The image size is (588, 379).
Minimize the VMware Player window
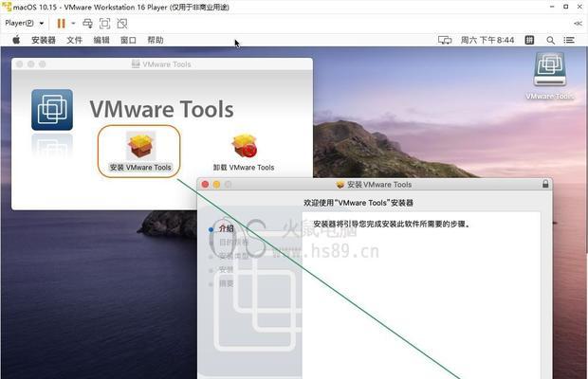click(x=552, y=7)
